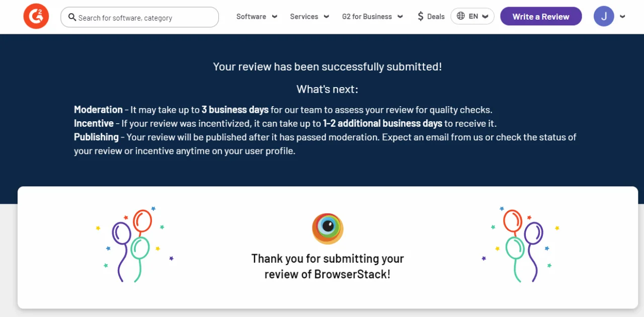The height and width of the screenshot is (317, 644).
Task: Click the 'Incentive' bold label
Action: click(x=94, y=123)
